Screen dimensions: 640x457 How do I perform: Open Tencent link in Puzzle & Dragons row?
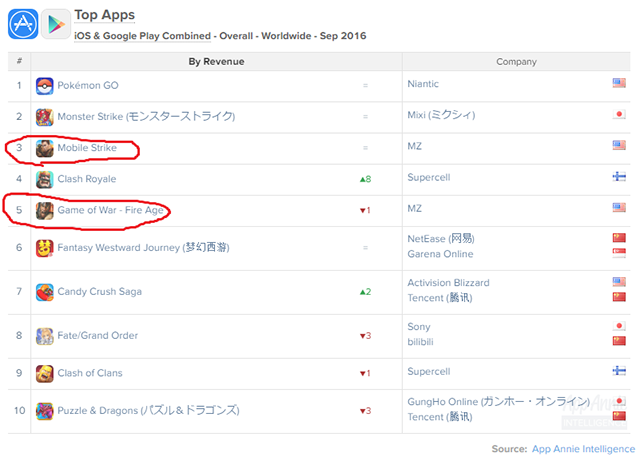(440, 417)
